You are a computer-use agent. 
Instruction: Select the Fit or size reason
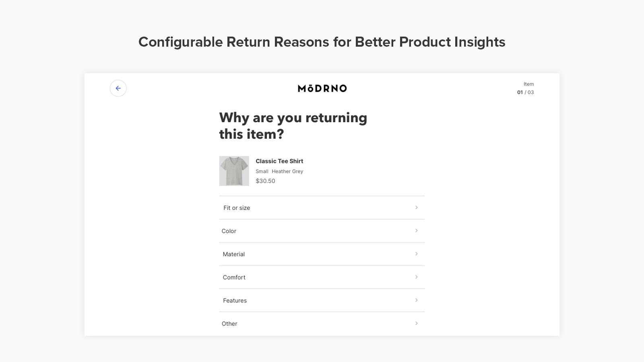(237, 208)
